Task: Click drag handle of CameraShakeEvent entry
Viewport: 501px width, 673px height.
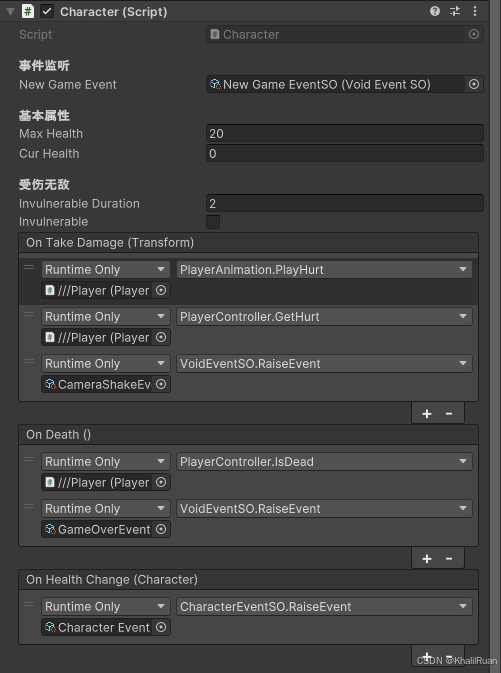Action: 29,361
